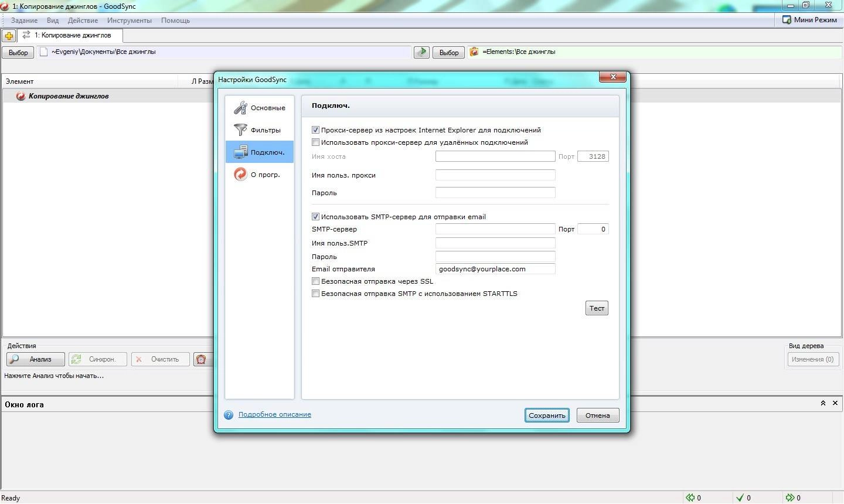The height and width of the screenshot is (504, 844).
Task: Click the proxy Пароль field
Action: (495, 192)
